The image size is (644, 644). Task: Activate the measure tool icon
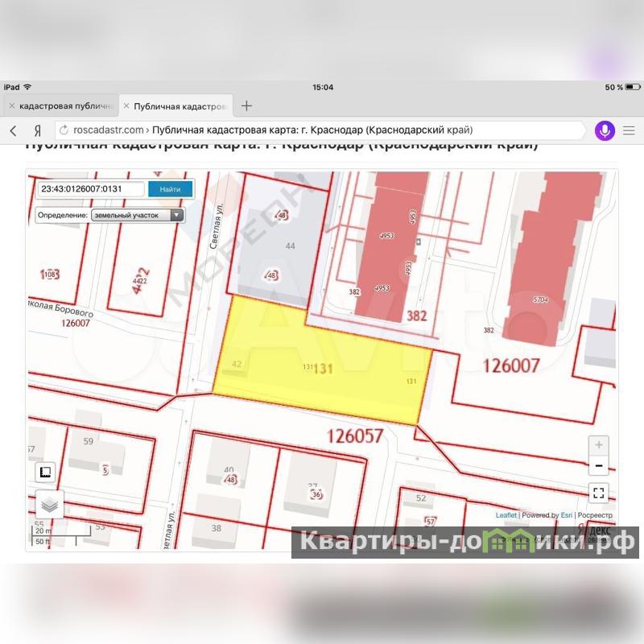point(45,473)
